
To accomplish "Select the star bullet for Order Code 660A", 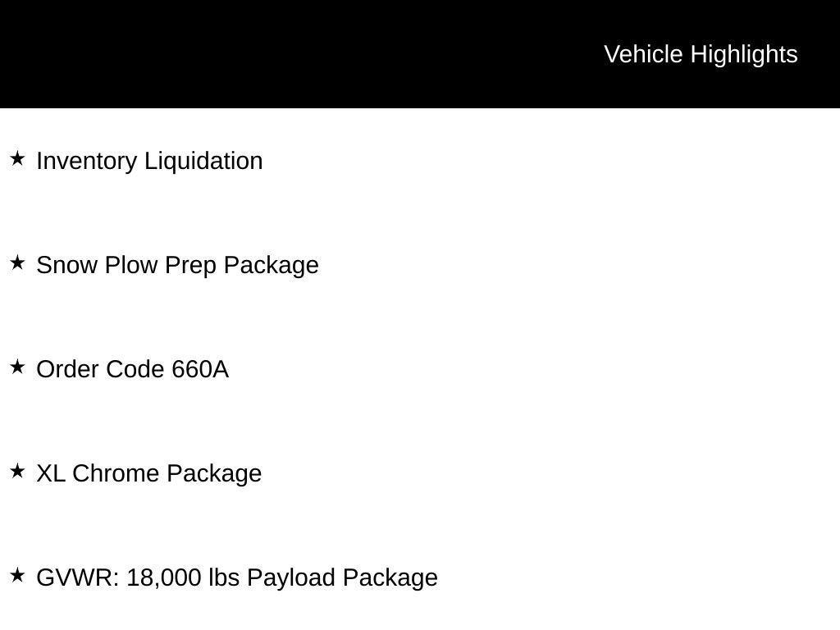I will tap(18, 367).
